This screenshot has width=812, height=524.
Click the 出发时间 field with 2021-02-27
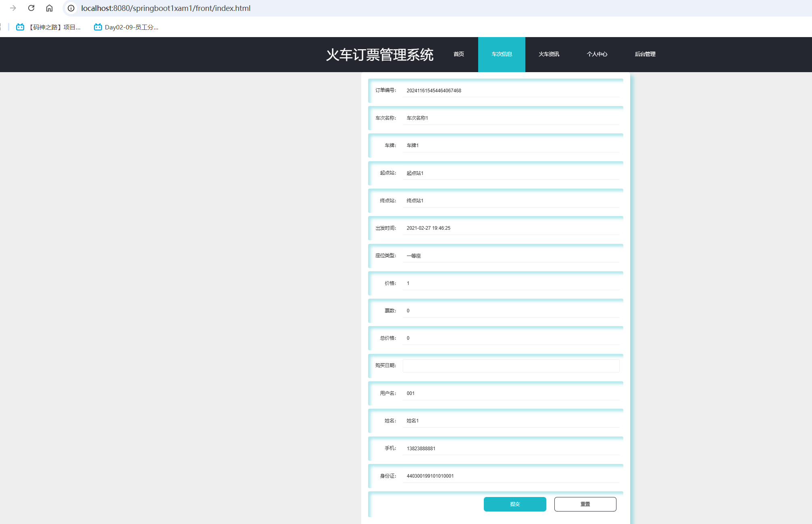(511, 228)
